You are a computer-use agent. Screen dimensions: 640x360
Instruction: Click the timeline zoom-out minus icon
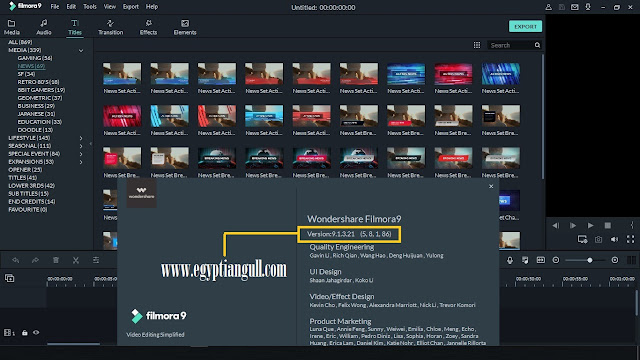pyautogui.click(x=556, y=260)
